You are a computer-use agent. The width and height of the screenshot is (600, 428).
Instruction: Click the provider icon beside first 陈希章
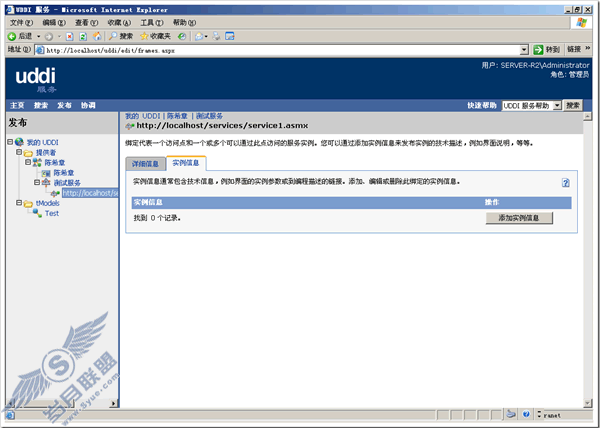(x=37, y=163)
